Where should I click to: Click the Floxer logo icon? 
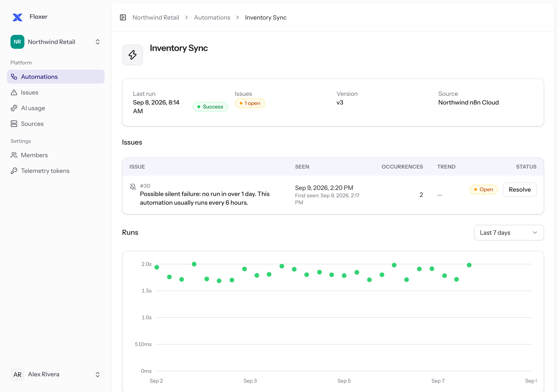click(17, 17)
